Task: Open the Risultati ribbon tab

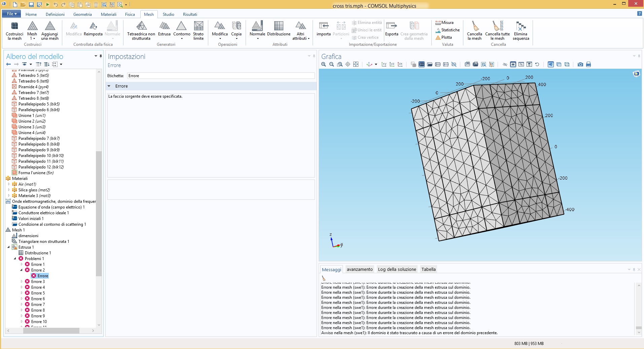Action: click(190, 14)
